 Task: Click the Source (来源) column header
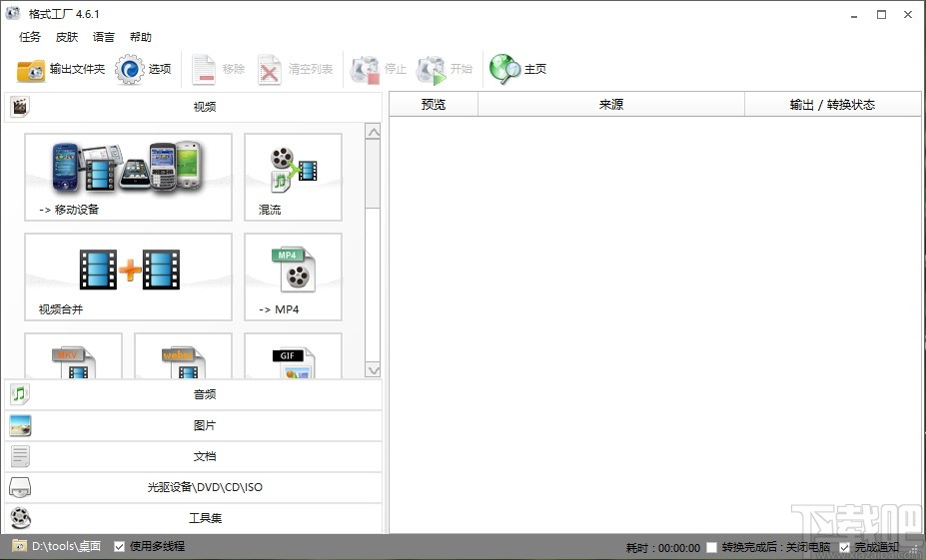pyautogui.click(x=611, y=105)
